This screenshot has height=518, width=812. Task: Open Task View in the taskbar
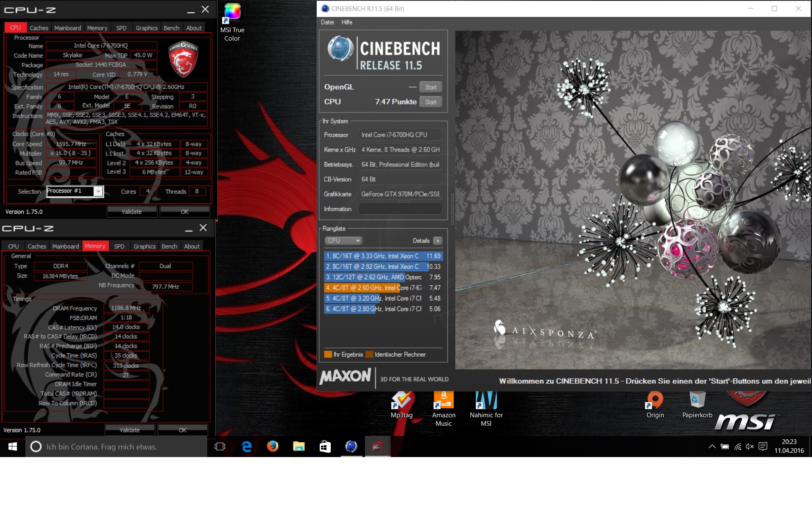tap(220, 446)
